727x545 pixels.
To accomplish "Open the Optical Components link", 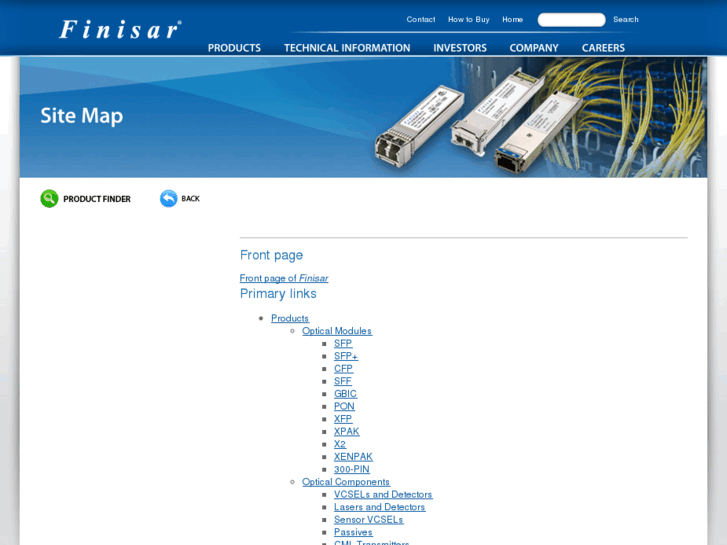I will tap(346, 481).
